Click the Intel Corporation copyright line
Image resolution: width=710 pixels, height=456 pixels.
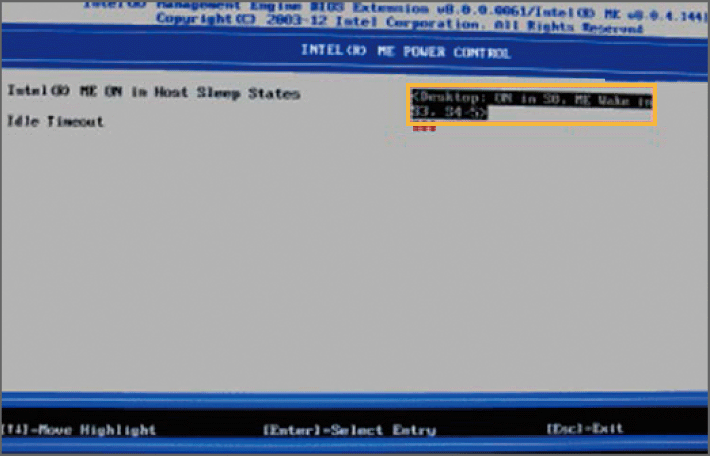coord(399,23)
